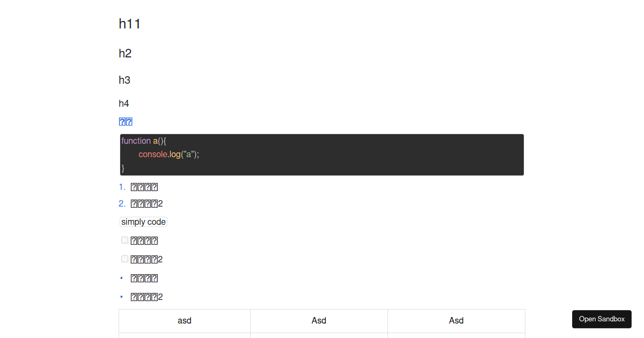Click the h11 heading text
This screenshot has width=644, height=338.
[129, 24]
